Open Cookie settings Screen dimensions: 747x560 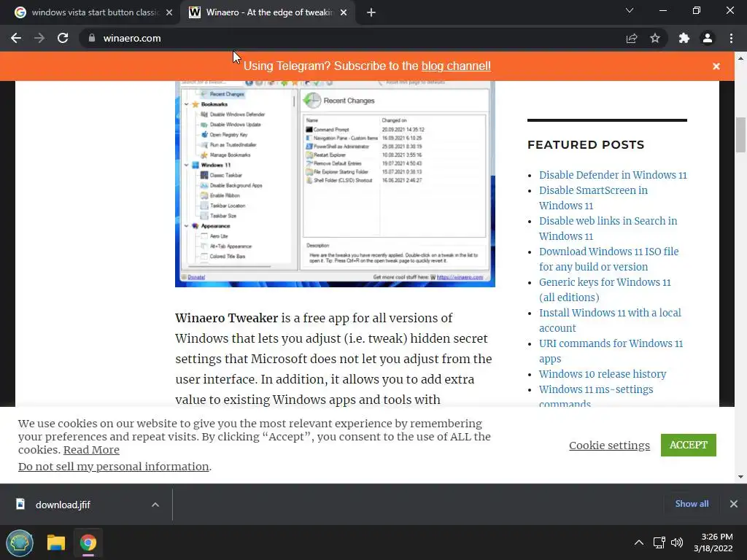coord(609,446)
